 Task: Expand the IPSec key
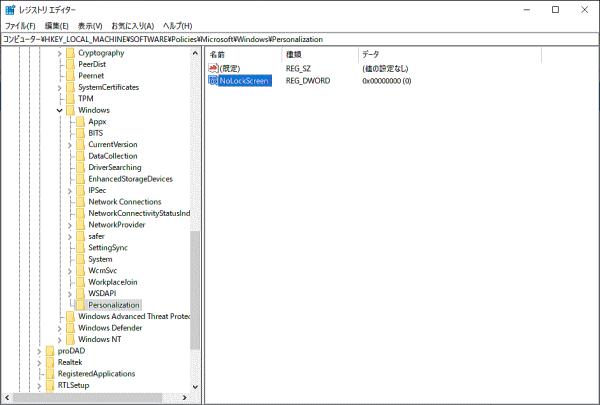pyautogui.click(x=70, y=191)
